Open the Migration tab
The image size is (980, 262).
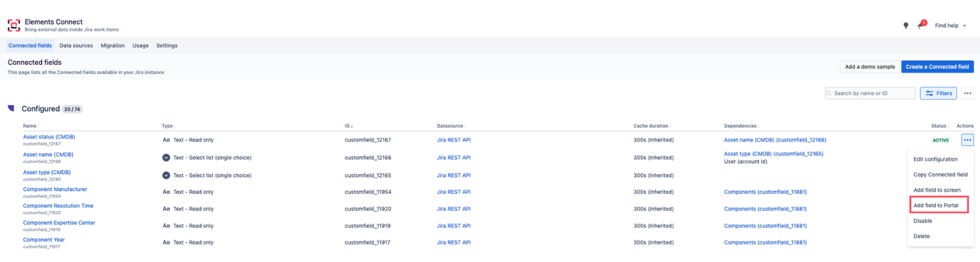point(113,46)
